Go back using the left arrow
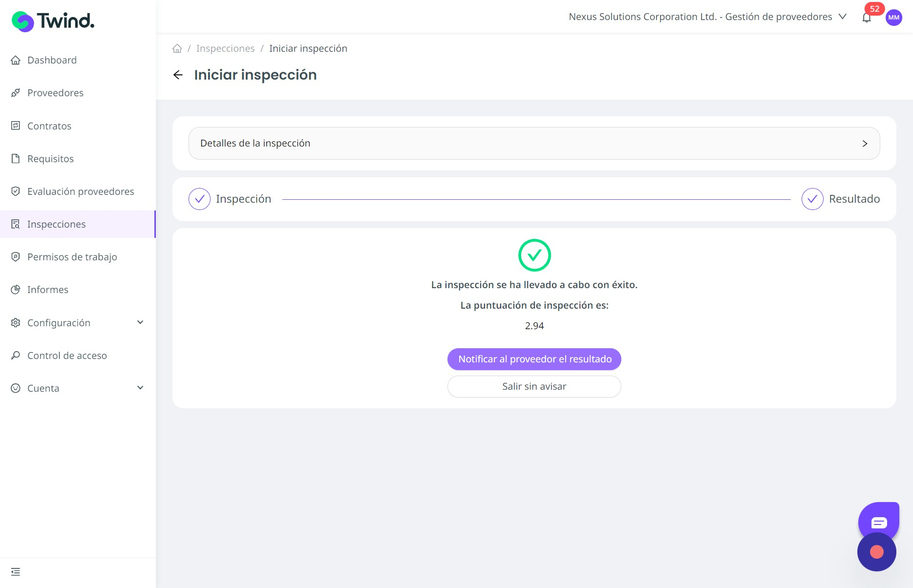The image size is (913, 588). (x=178, y=75)
